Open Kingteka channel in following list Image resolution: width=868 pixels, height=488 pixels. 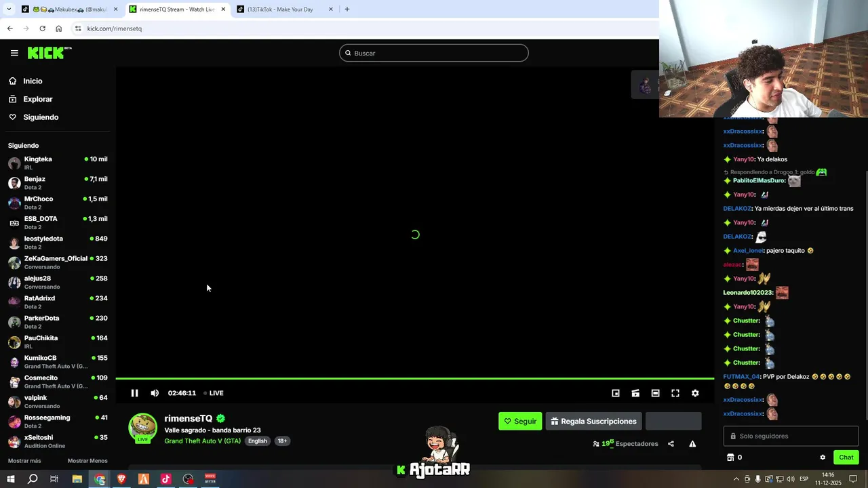pyautogui.click(x=58, y=163)
